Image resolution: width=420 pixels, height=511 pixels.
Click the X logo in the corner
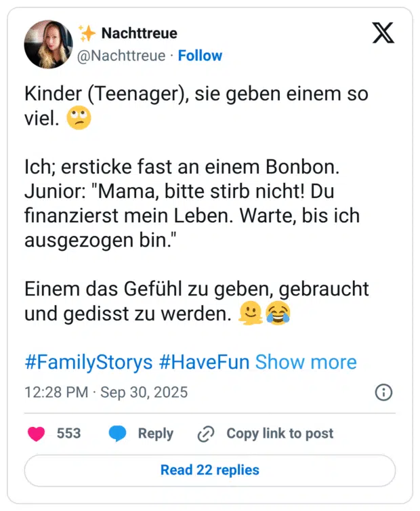[x=383, y=33]
